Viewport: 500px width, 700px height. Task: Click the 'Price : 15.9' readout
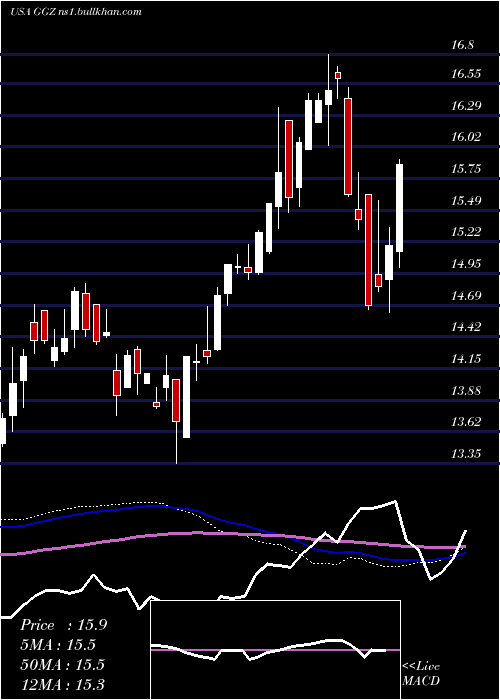coord(63,625)
